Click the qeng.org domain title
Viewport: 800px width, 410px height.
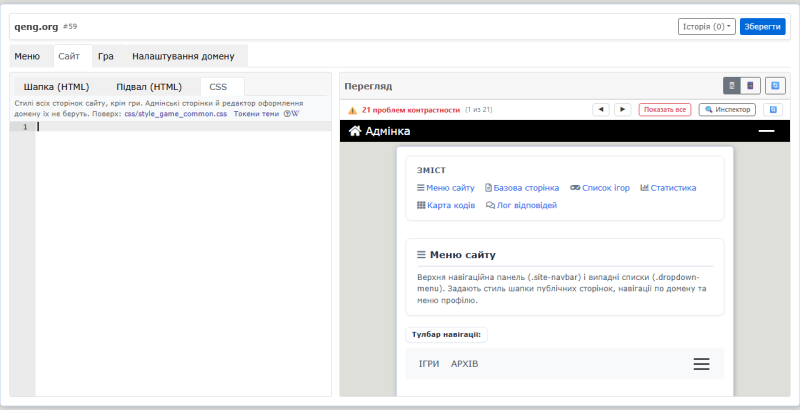(x=36, y=27)
